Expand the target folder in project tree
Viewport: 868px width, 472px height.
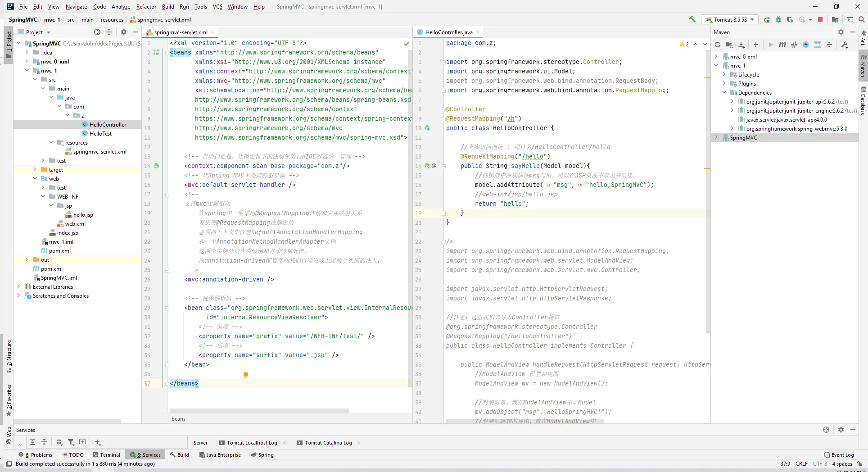coord(35,169)
